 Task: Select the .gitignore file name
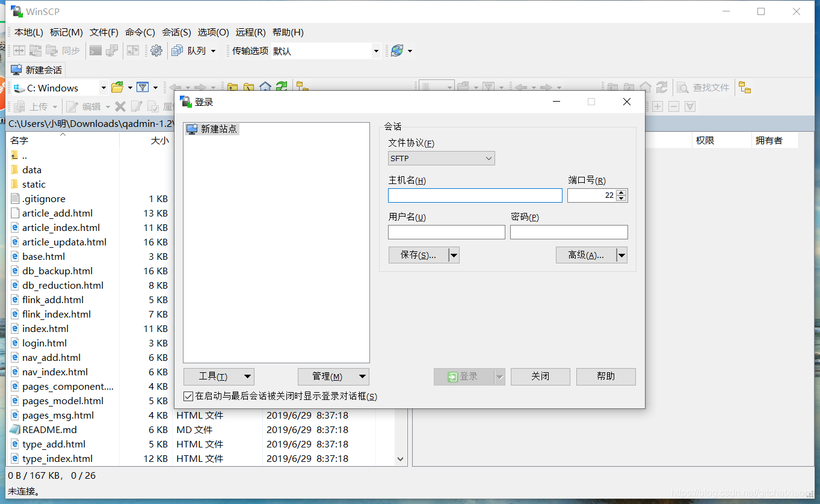tap(44, 198)
